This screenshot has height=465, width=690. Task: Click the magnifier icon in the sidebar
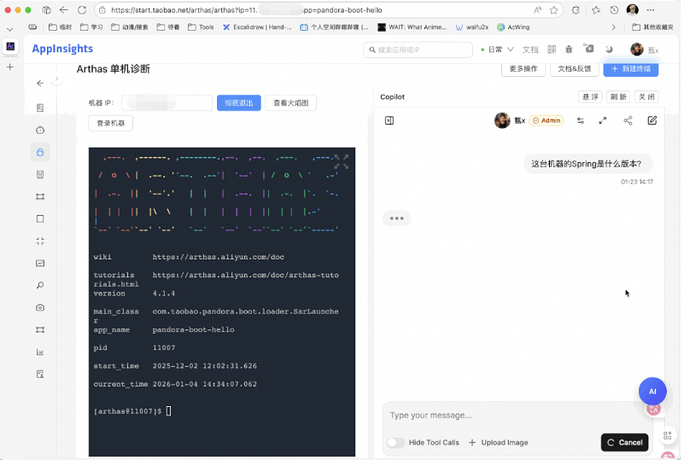coord(40,285)
